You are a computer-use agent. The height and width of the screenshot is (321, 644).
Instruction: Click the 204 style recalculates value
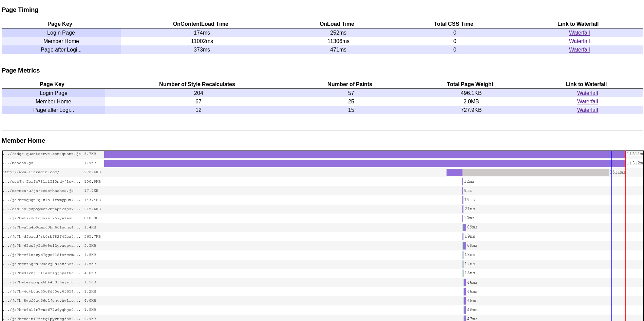(198, 93)
